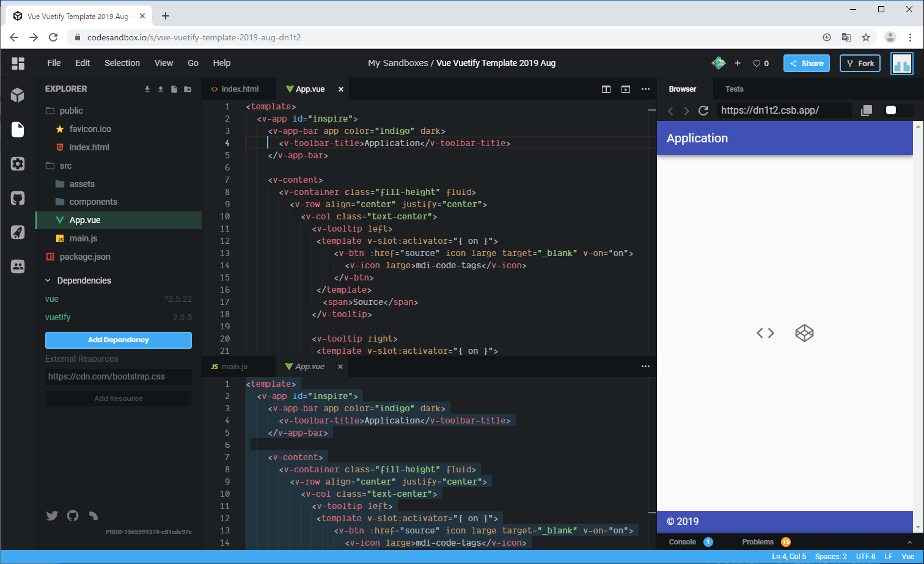The height and width of the screenshot is (564, 924).
Task: Open the top editor's more options ellipsis
Action: (645, 89)
